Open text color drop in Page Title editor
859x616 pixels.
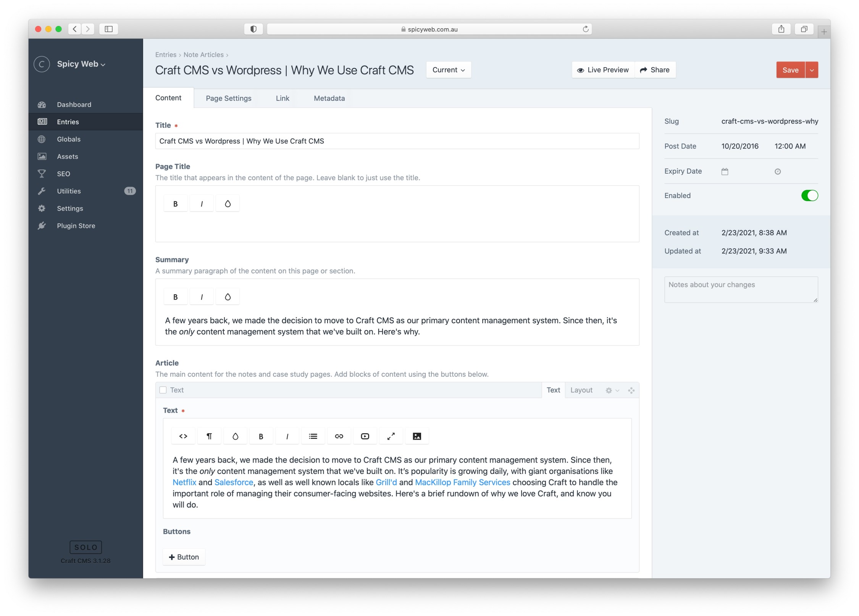[228, 204]
